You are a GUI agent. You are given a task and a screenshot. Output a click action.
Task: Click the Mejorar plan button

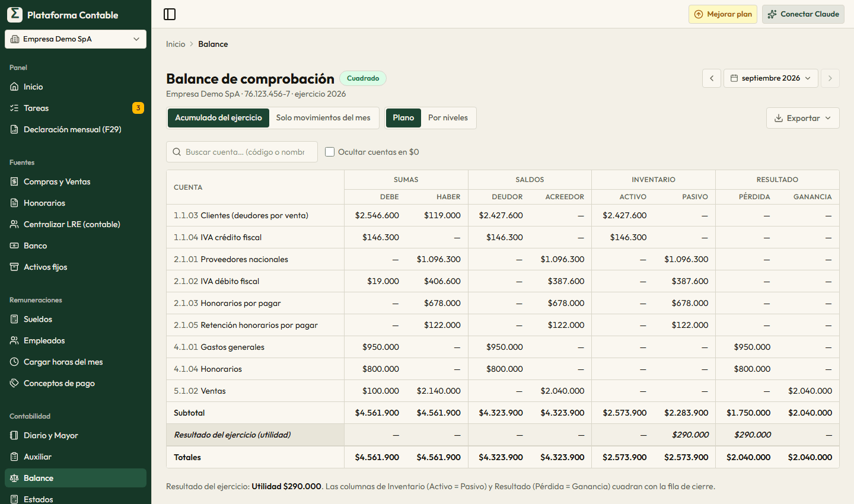(723, 14)
